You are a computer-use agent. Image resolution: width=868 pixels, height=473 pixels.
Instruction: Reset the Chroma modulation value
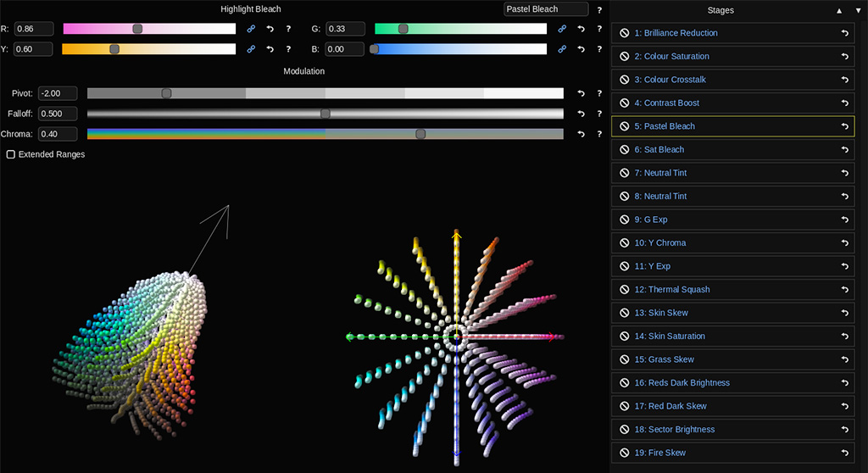pos(581,134)
